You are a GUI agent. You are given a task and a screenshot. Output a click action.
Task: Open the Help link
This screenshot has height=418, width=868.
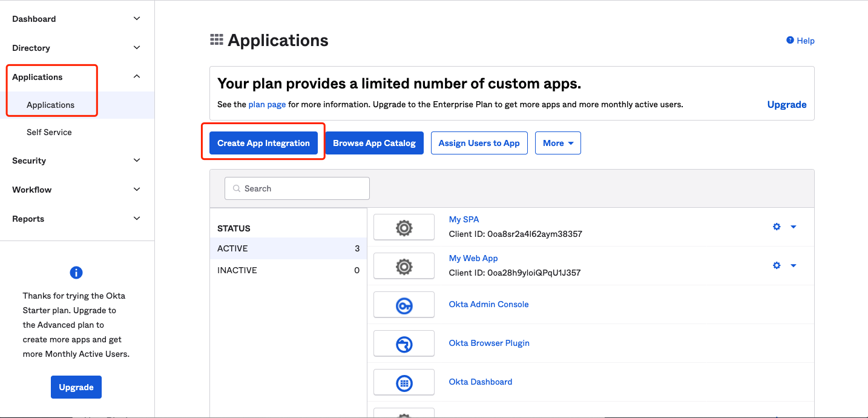click(x=806, y=41)
